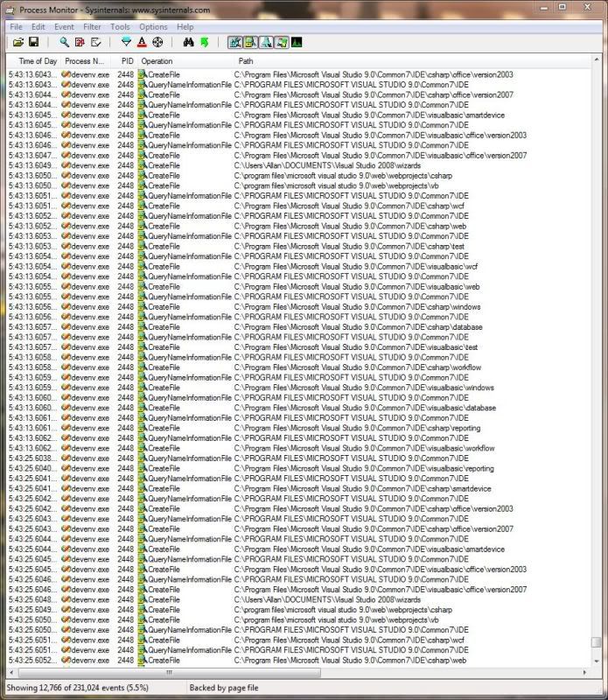The image size is (608, 700).
Task: Select path ending in csharp\workflow
Action: [358, 367]
